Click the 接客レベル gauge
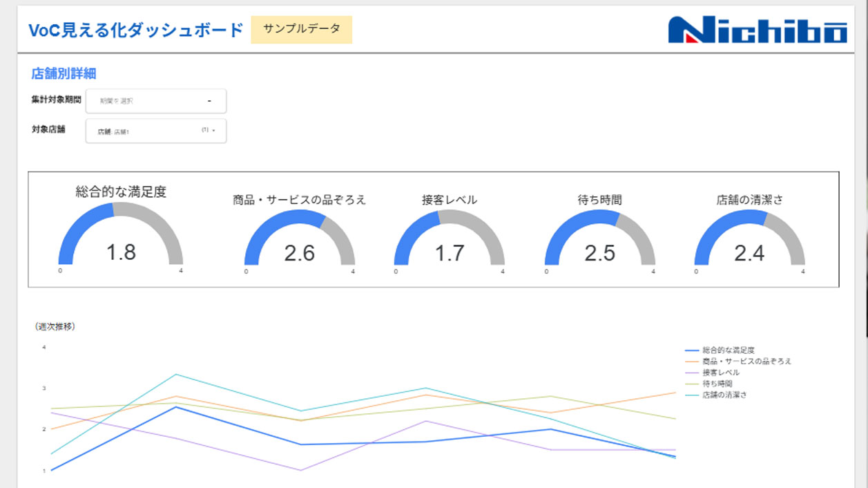Image resolution: width=868 pixels, height=488 pixels. click(x=450, y=242)
